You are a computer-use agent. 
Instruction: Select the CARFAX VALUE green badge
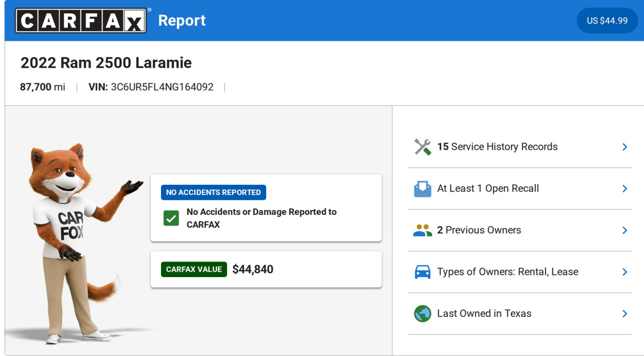tap(194, 270)
